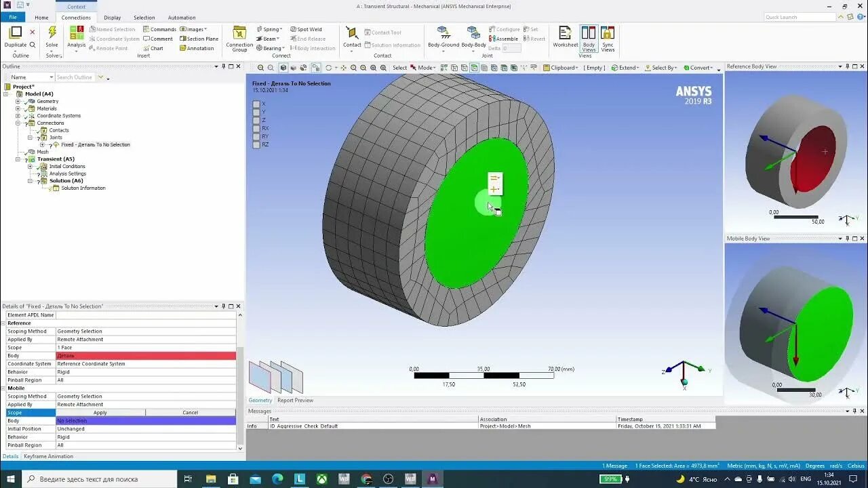Open the Select By dropdown

(660, 68)
